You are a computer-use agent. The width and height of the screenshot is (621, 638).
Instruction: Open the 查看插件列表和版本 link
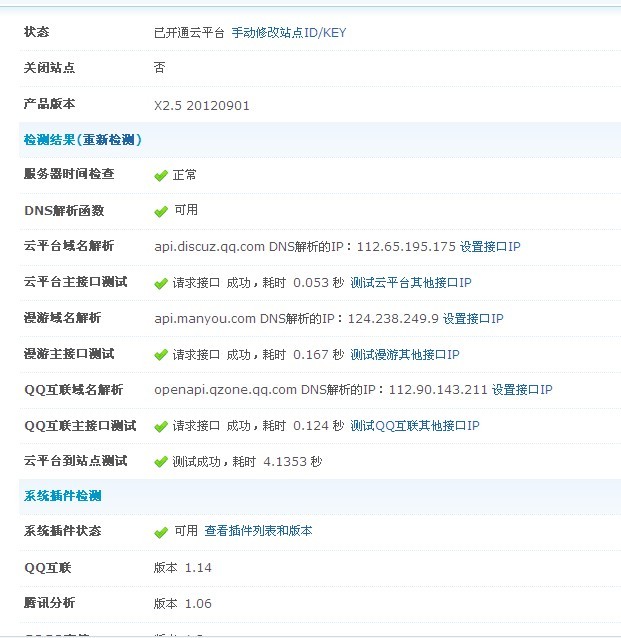(258, 531)
